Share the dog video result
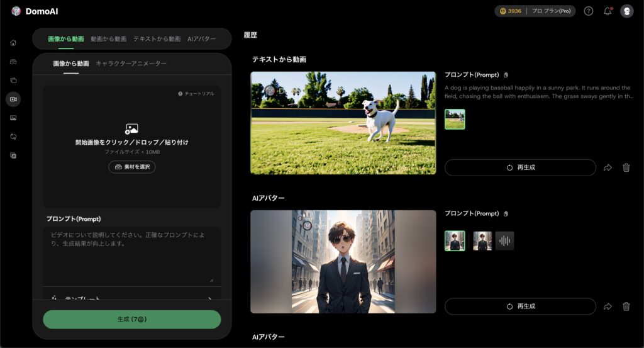 click(x=608, y=167)
